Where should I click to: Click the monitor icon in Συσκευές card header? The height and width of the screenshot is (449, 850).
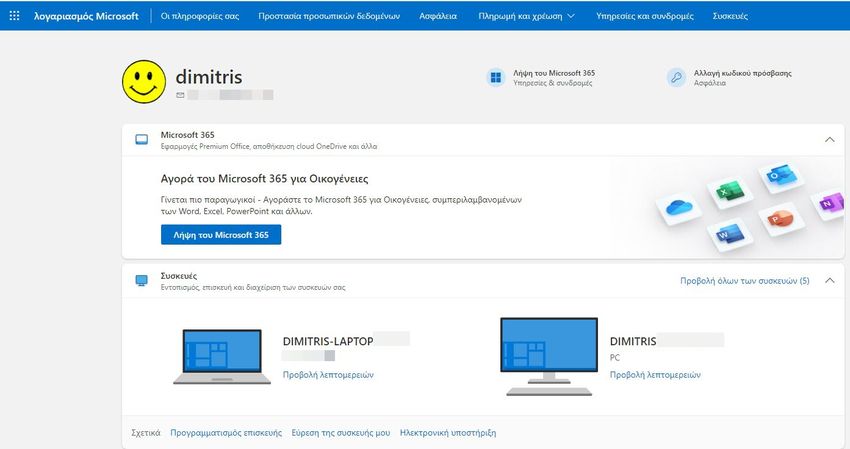pyautogui.click(x=141, y=280)
